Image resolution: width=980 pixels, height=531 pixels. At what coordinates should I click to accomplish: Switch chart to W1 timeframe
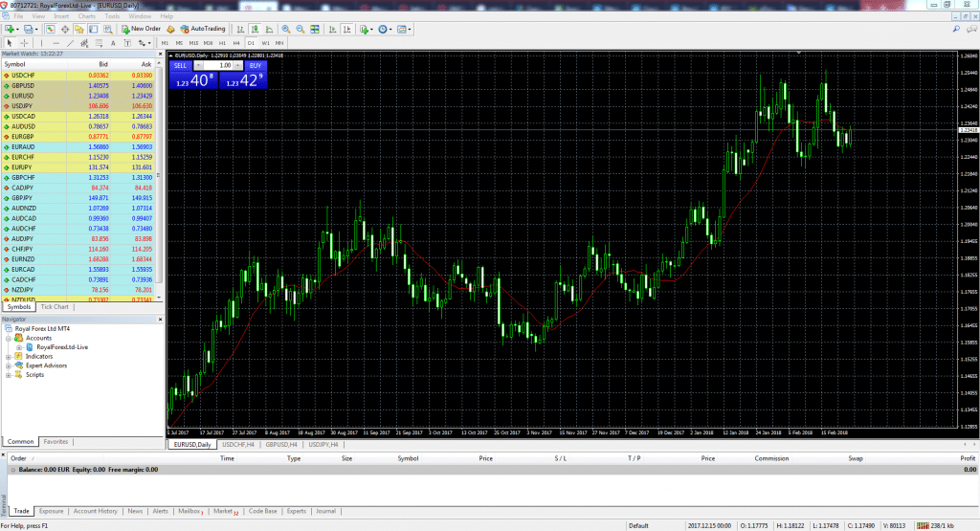tap(264, 43)
